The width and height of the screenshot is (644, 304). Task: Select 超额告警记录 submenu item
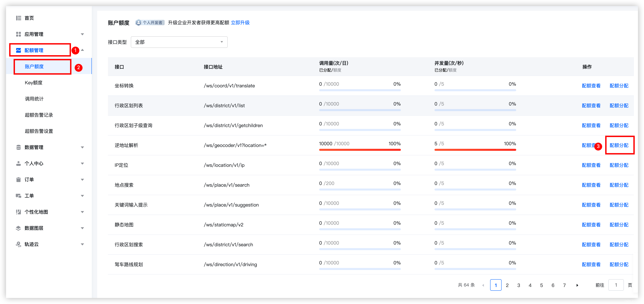(x=39, y=115)
